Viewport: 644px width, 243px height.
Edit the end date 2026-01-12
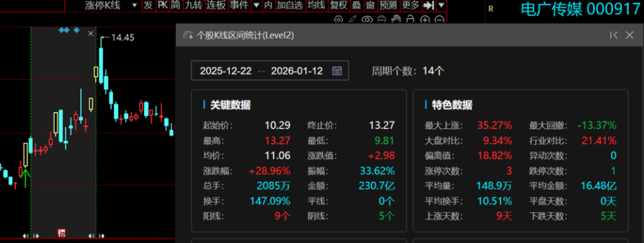pyautogui.click(x=297, y=70)
